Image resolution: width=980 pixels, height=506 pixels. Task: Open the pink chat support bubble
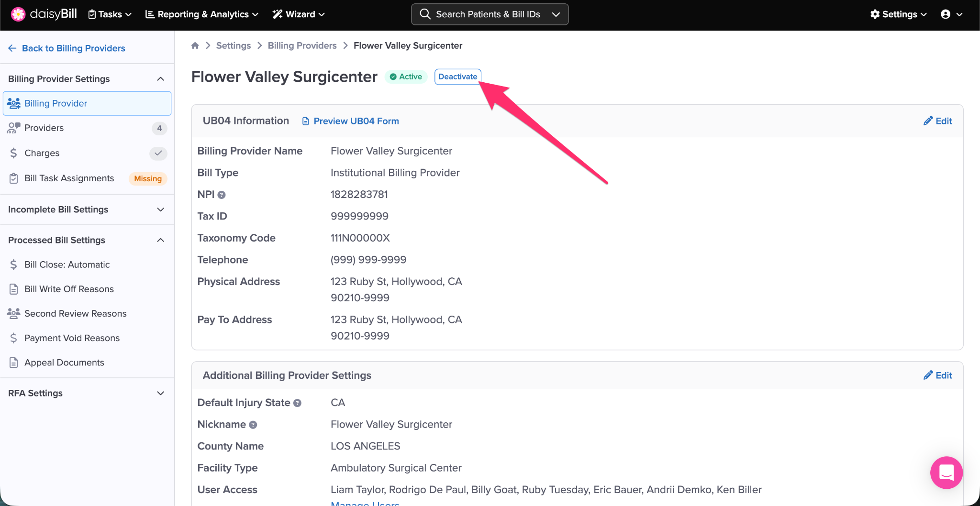946,473
